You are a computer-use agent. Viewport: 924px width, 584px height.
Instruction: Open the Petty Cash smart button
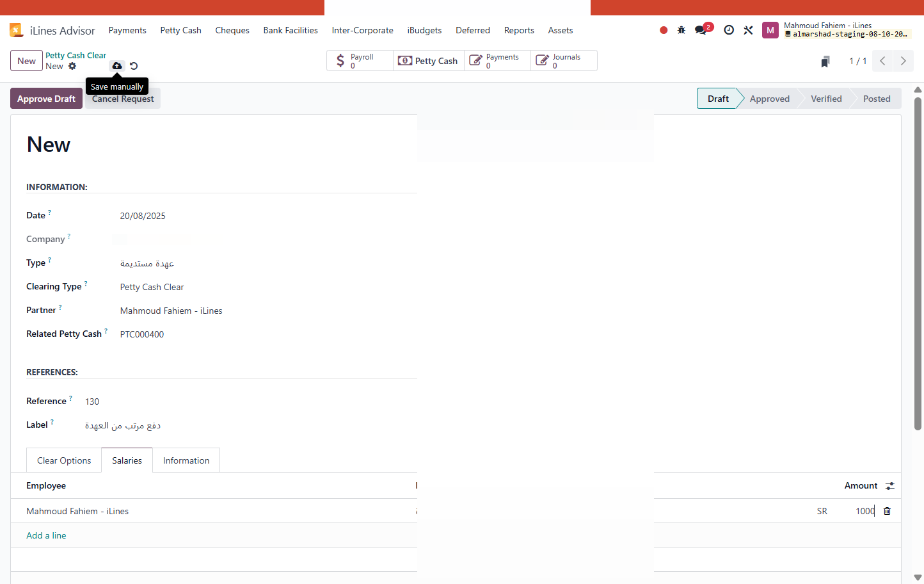(429, 61)
